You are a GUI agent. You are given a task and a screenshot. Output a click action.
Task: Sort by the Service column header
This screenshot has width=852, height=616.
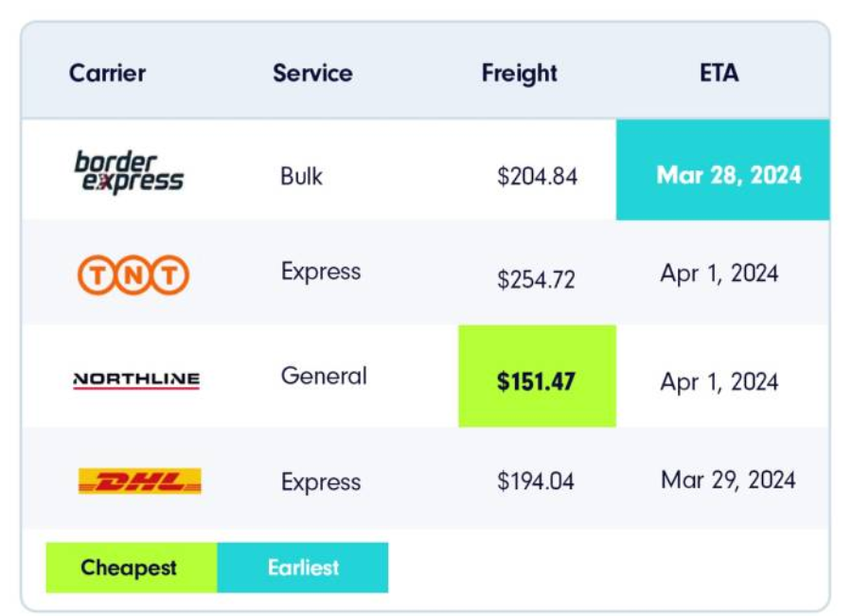pyautogui.click(x=312, y=73)
